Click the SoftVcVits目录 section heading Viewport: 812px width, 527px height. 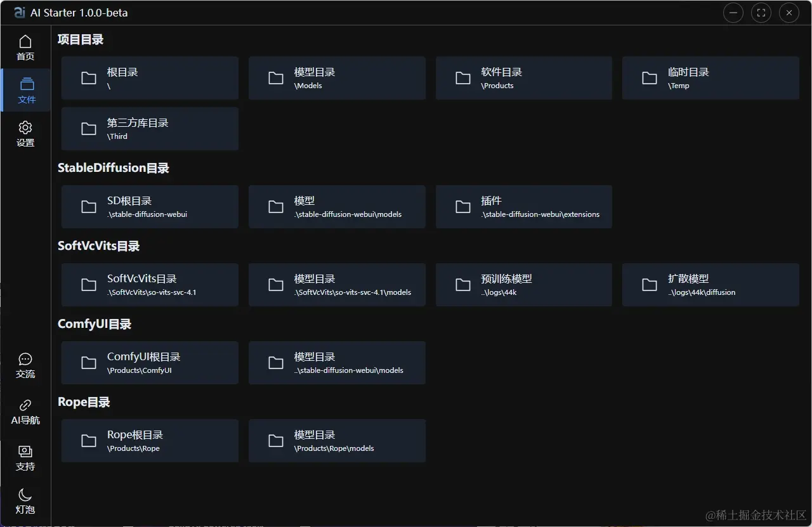pos(98,246)
